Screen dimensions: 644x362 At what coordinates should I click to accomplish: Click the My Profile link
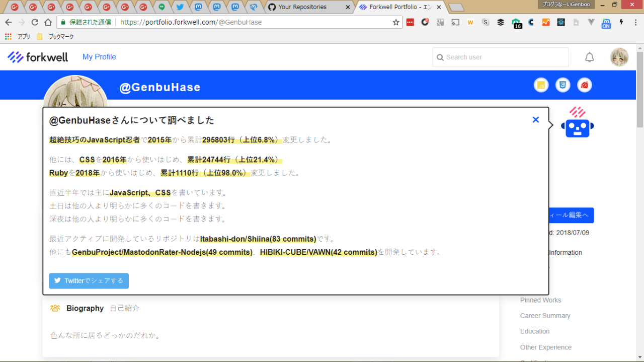coord(99,57)
